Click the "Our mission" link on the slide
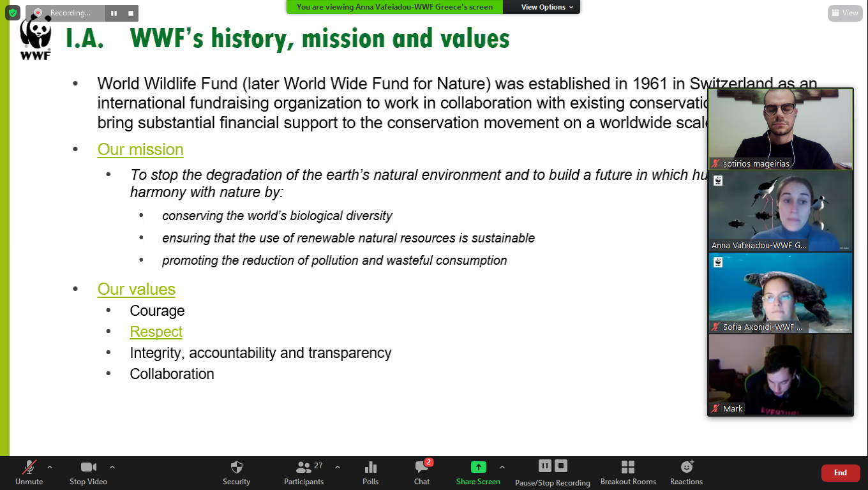 (x=140, y=149)
